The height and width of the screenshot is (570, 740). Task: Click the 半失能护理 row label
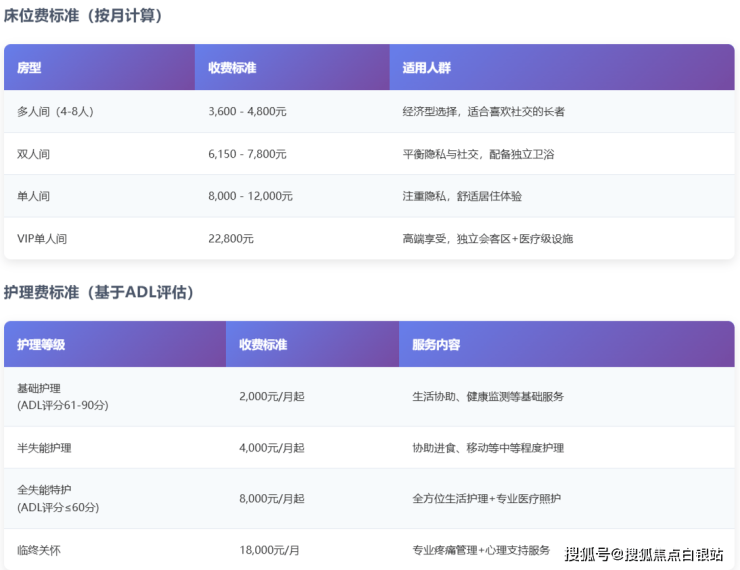(44, 448)
